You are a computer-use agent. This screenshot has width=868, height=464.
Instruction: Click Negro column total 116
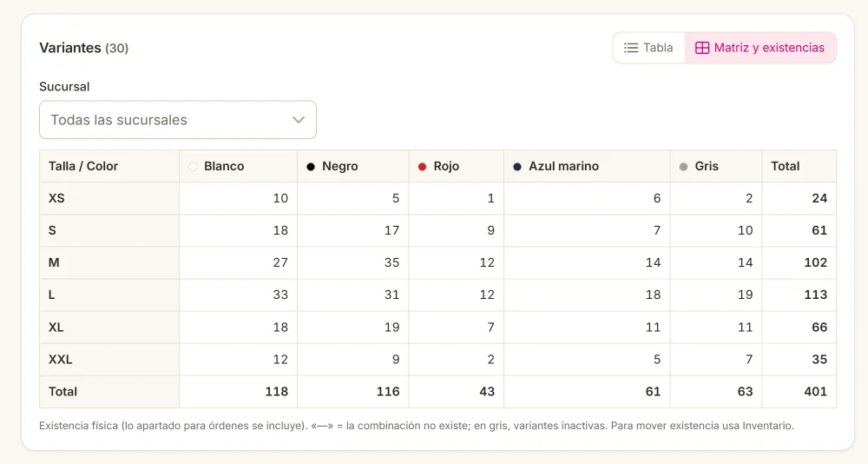click(353, 391)
